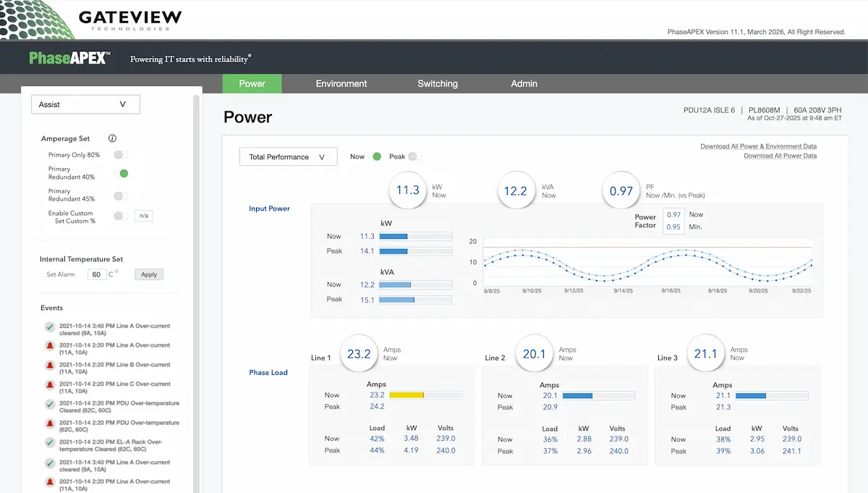The height and width of the screenshot is (493, 868).
Task: Click the 9/16/25 date on chart axis
Action: 673,290
